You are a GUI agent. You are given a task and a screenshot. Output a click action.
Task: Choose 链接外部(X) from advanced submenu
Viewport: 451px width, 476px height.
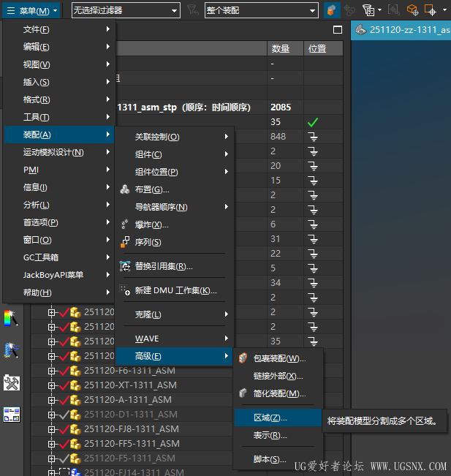[x=278, y=376]
